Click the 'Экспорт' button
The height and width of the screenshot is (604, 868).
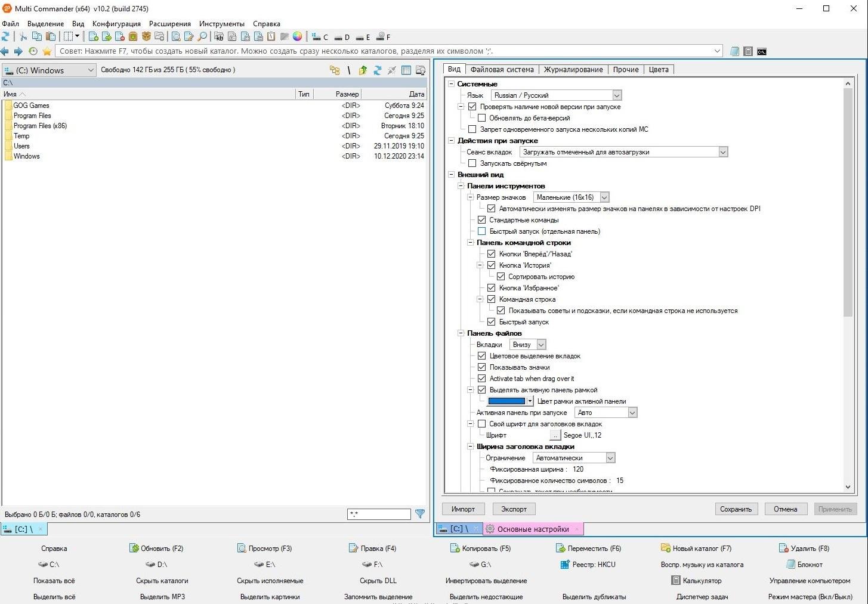pos(514,509)
